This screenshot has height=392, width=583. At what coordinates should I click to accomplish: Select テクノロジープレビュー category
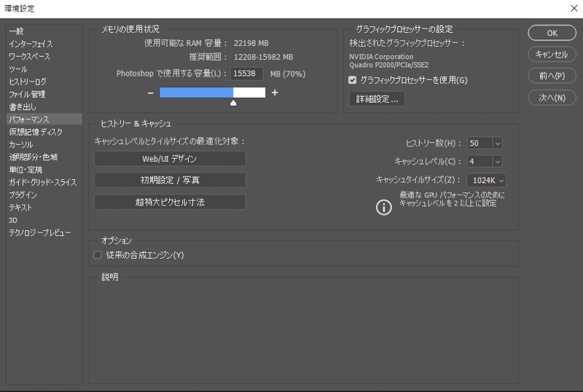click(x=44, y=233)
